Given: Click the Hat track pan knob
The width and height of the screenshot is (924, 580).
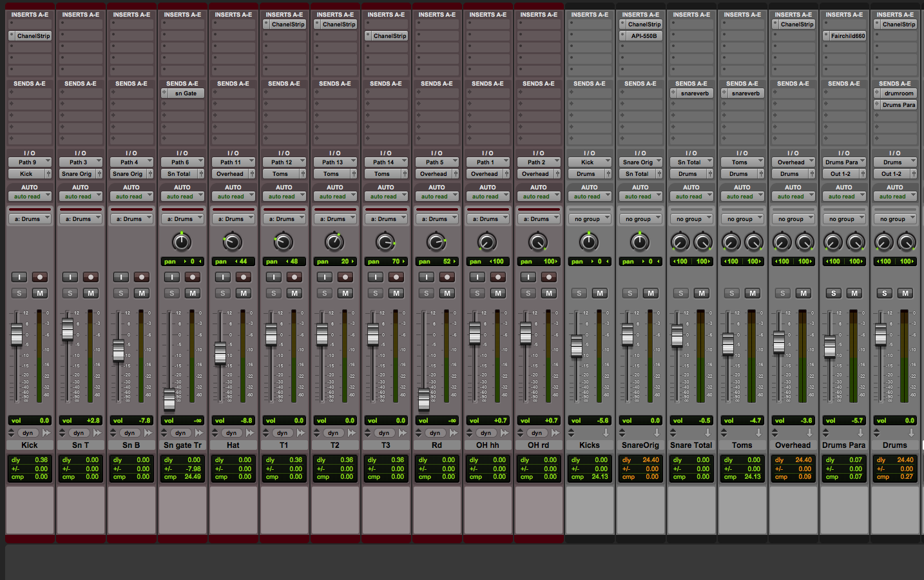Looking at the screenshot, I should coord(233,242).
